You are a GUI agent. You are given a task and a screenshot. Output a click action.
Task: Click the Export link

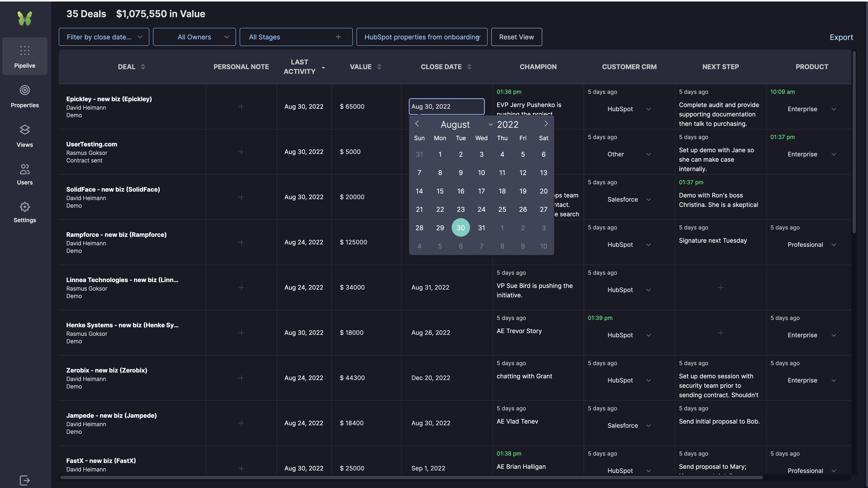(x=841, y=37)
